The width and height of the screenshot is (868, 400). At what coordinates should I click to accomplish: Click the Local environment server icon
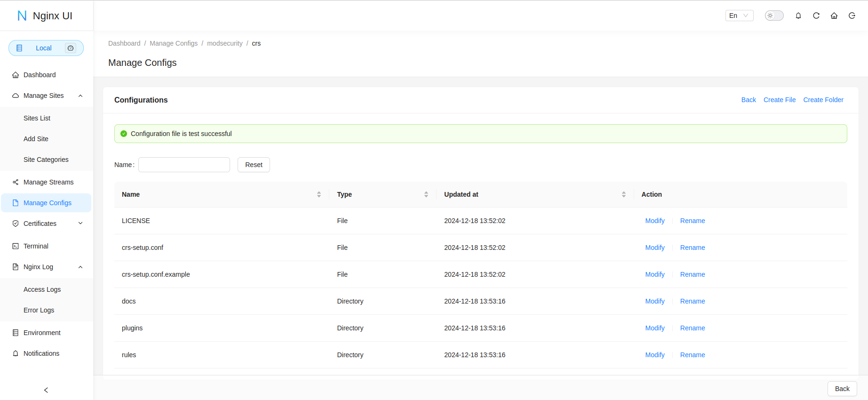(19, 48)
